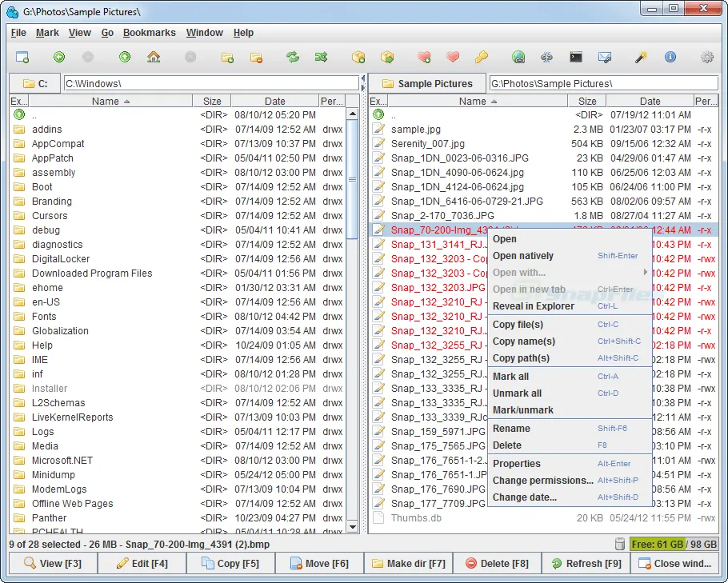This screenshot has height=583, width=728.
Task: Swap the two folder panels
Action: [x=293, y=57]
